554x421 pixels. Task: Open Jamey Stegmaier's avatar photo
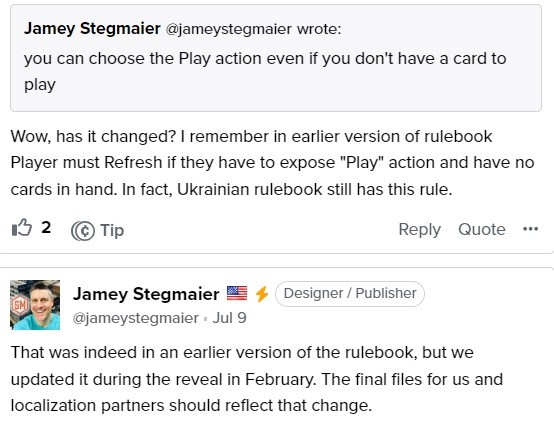click(x=35, y=305)
